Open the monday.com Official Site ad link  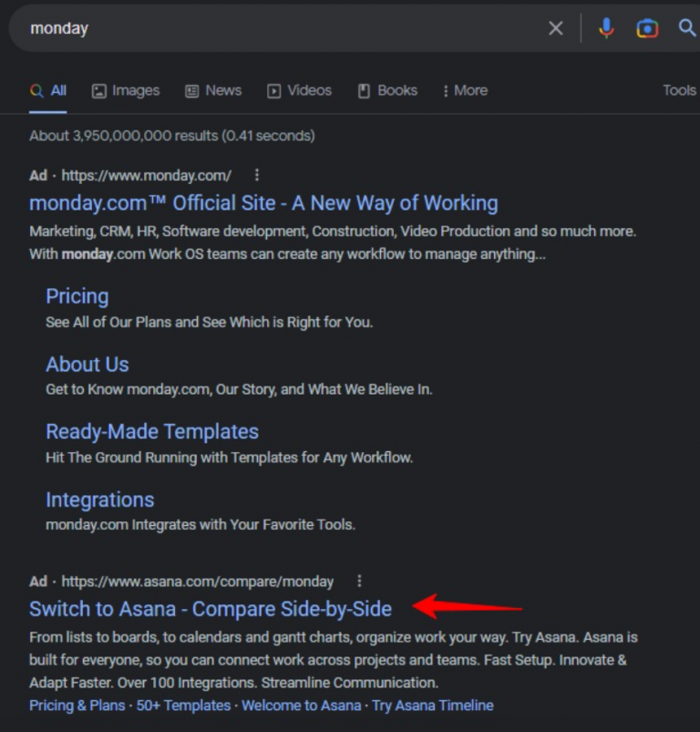tap(263, 203)
